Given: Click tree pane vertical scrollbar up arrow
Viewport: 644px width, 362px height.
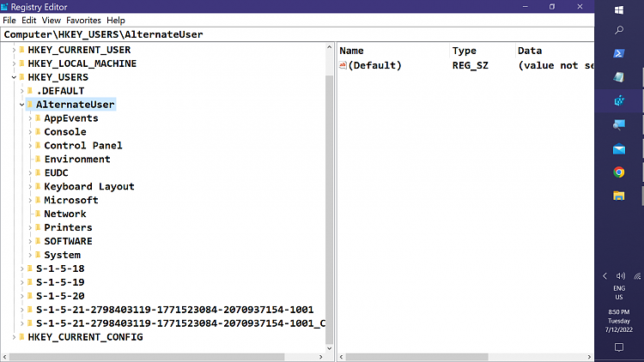Looking at the screenshot, I should (330, 47).
